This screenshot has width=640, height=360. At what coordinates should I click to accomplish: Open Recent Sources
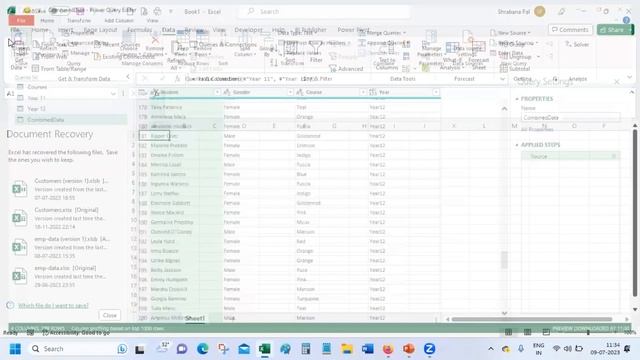point(117,44)
